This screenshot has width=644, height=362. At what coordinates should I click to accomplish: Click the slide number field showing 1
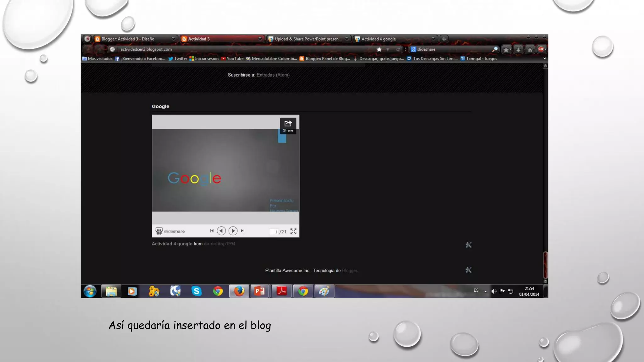(274, 232)
